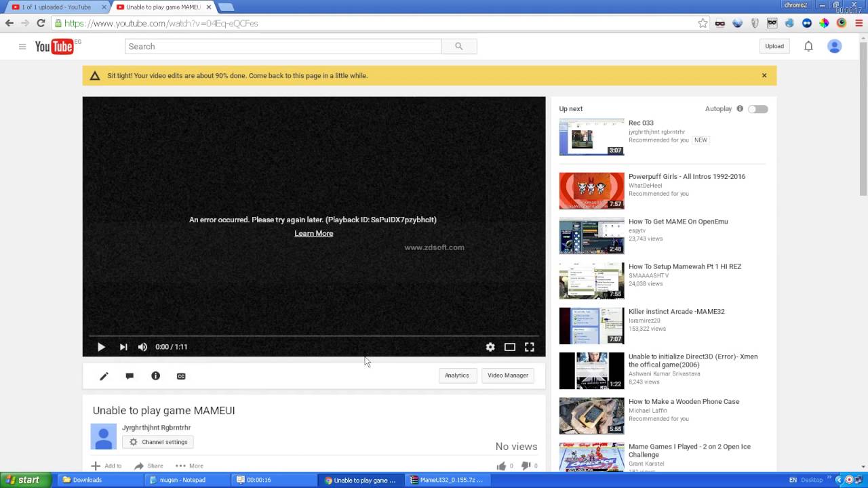Viewport: 868px width, 488px height.
Task: Switch to the Downloads taskbar window
Action: click(x=99, y=480)
